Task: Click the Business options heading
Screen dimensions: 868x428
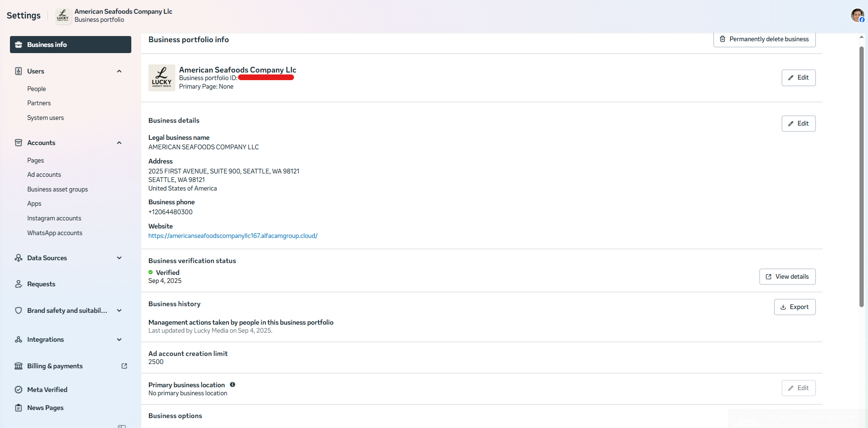Action: coord(175,416)
